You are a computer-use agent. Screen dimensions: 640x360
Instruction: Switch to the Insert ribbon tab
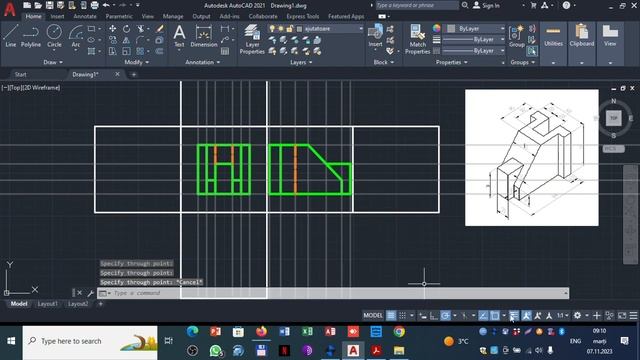point(57,16)
